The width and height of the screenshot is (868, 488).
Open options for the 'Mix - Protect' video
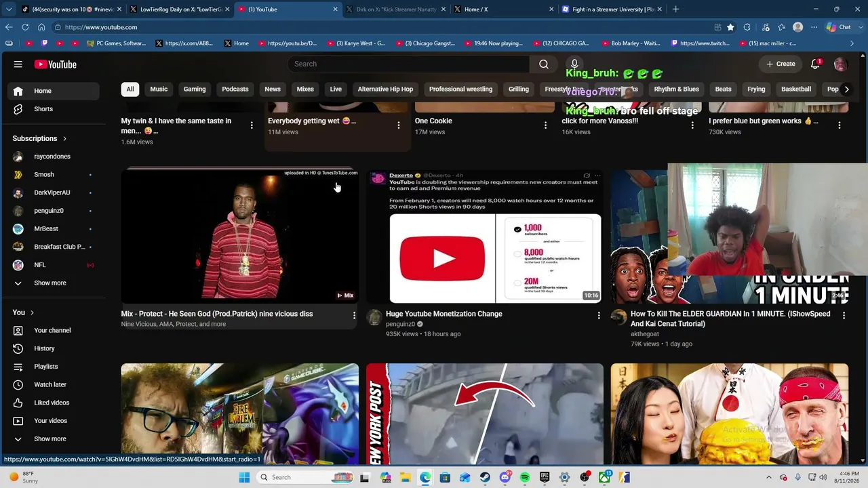coord(354,315)
